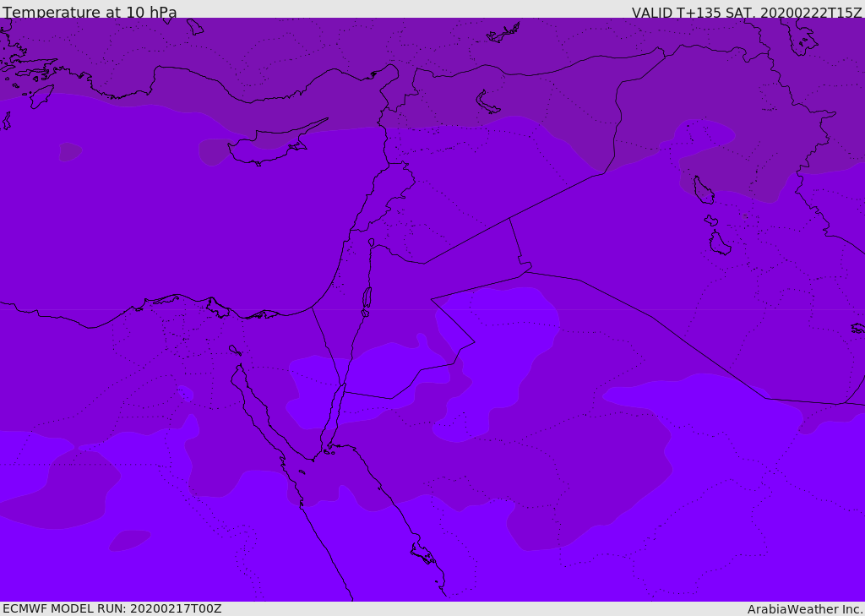
Task: Click the Great Bitter Lake outline
Action: click(235, 350)
